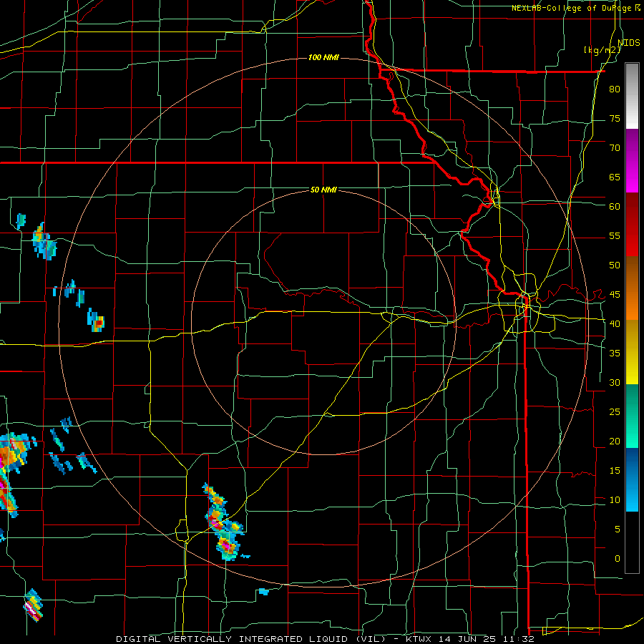Viewport: 644px width, 644px height.
Task: Click the storm cluster just inside the southern 100 NMI ring
Action: 224,522
